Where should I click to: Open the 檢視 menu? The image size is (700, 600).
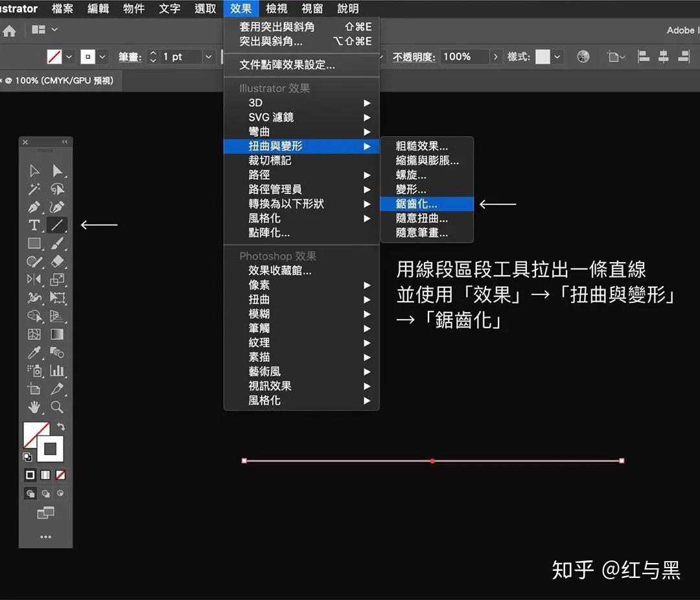tap(277, 8)
